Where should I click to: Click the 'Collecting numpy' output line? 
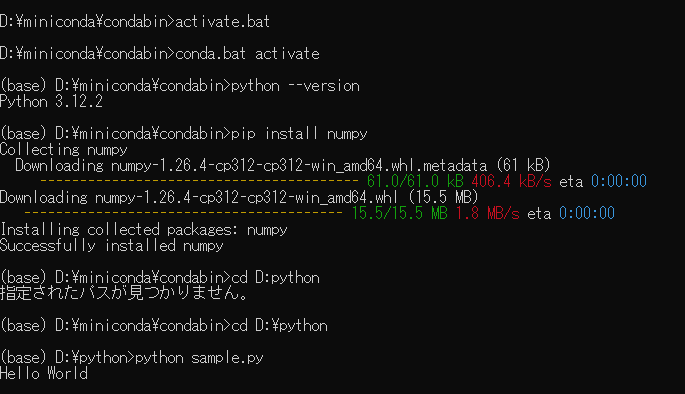(64, 150)
